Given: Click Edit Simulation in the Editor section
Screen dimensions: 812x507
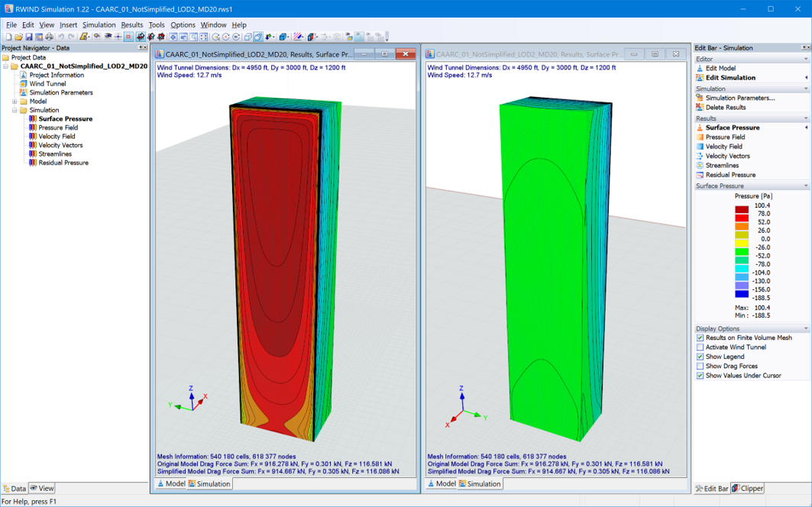Looking at the screenshot, I should coord(732,77).
